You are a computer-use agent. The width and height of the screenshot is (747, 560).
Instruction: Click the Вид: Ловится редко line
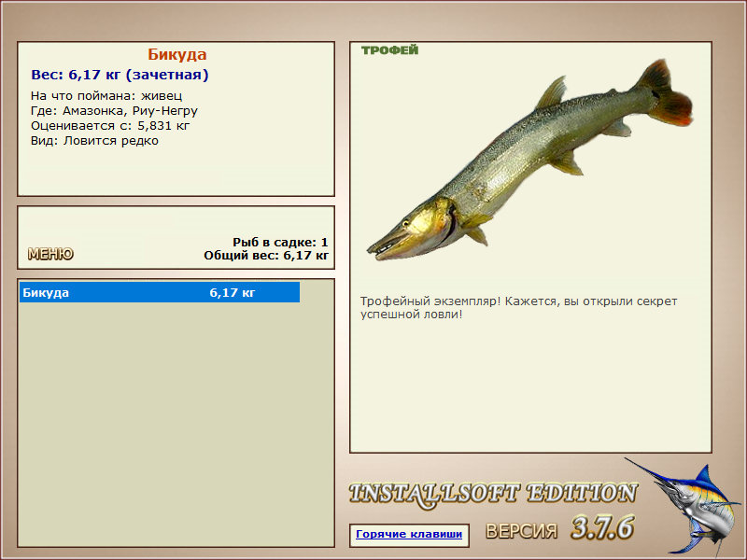(94, 141)
